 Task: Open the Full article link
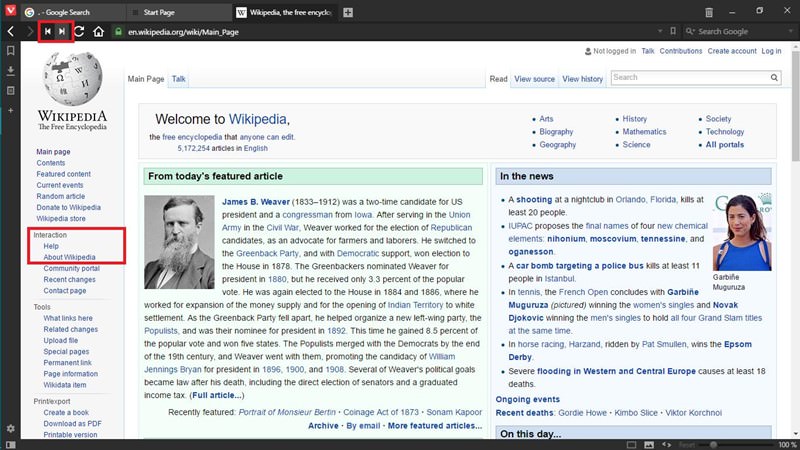tap(216, 395)
